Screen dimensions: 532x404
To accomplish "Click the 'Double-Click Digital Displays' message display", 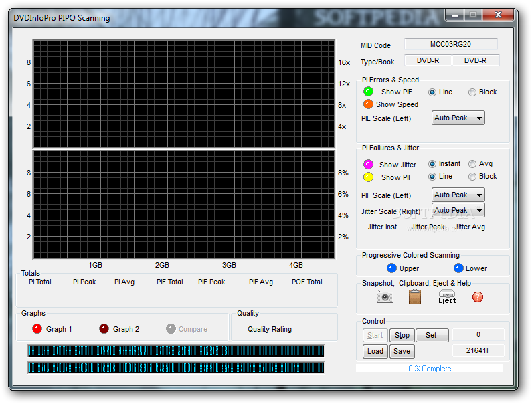I will (x=176, y=367).
